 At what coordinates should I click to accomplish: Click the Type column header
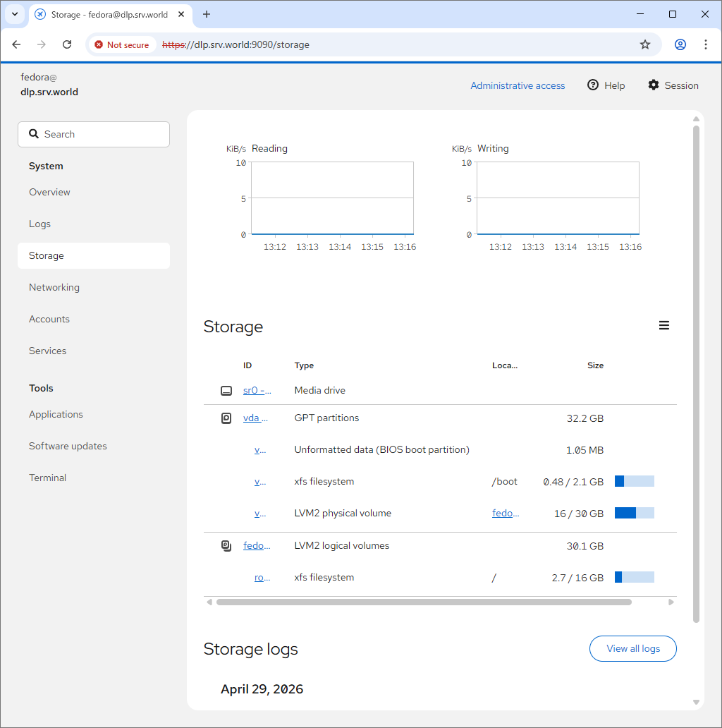tap(304, 365)
